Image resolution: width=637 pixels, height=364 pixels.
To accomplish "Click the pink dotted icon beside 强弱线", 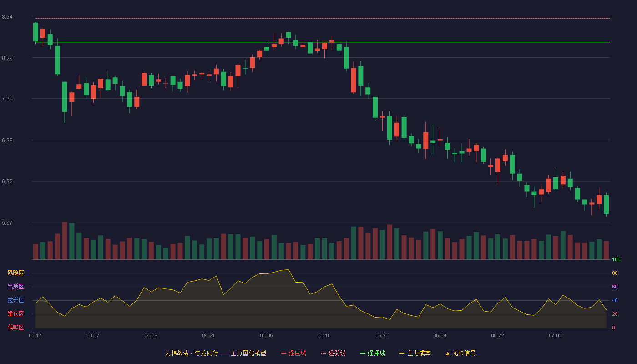I will click(323, 353).
